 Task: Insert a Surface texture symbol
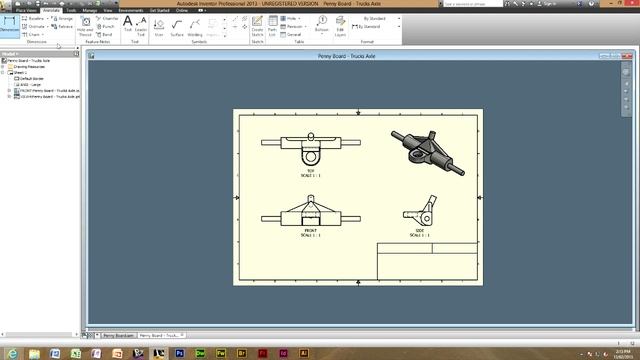click(x=177, y=27)
